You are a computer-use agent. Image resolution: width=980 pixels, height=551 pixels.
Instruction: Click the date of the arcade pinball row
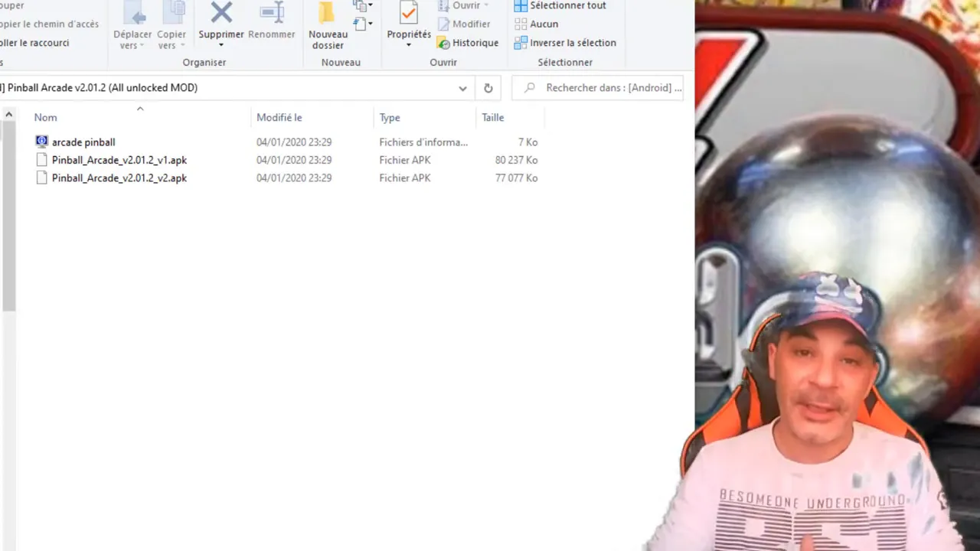coord(294,142)
